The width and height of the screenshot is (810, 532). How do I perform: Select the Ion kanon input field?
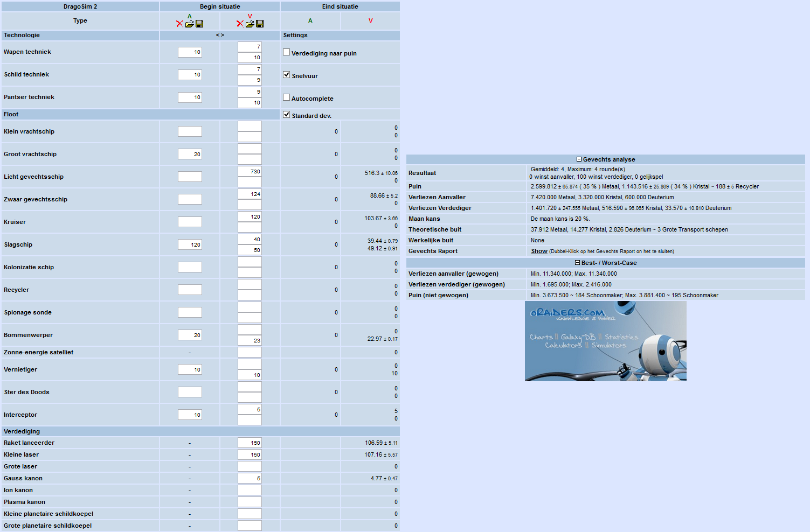click(250, 490)
